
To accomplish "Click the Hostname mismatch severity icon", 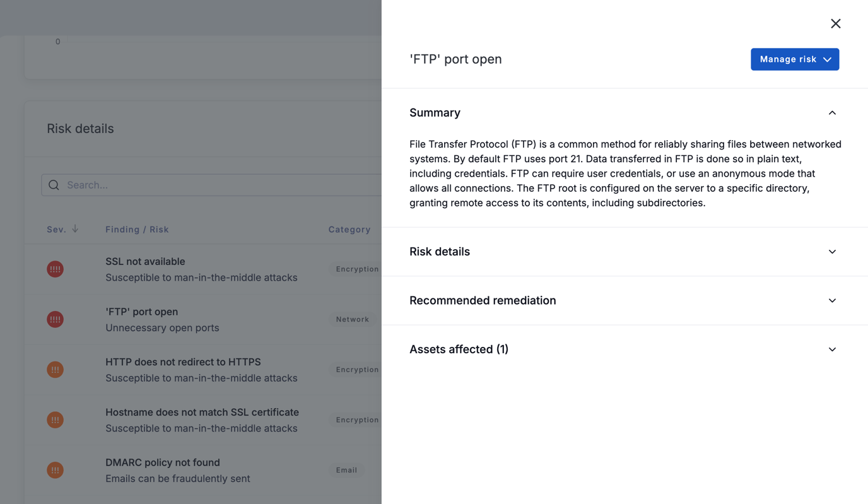I will pyautogui.click(x=55, y=420).
